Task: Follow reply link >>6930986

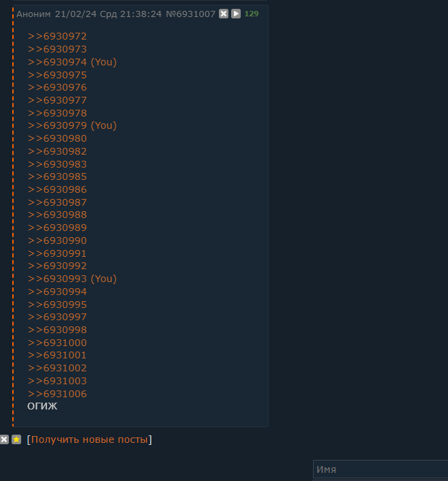Action: [x=57, y=189]
